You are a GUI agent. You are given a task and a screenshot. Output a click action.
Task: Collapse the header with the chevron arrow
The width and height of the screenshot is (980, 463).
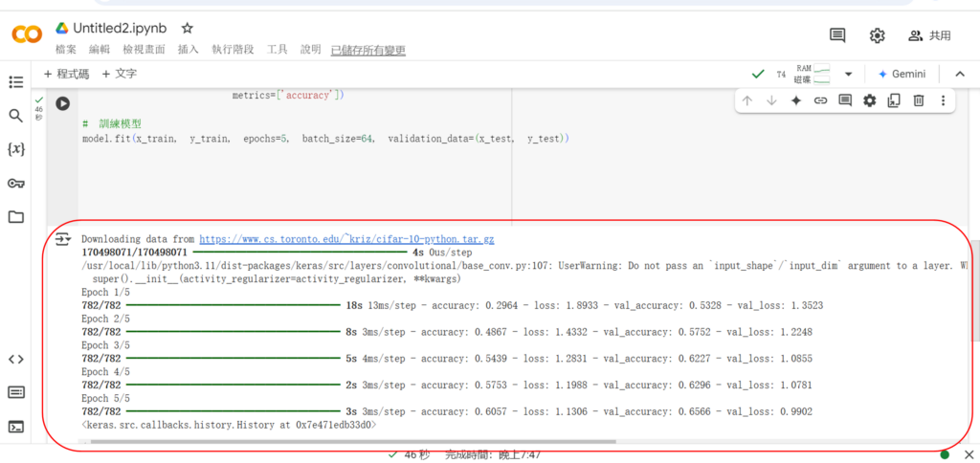958,74
